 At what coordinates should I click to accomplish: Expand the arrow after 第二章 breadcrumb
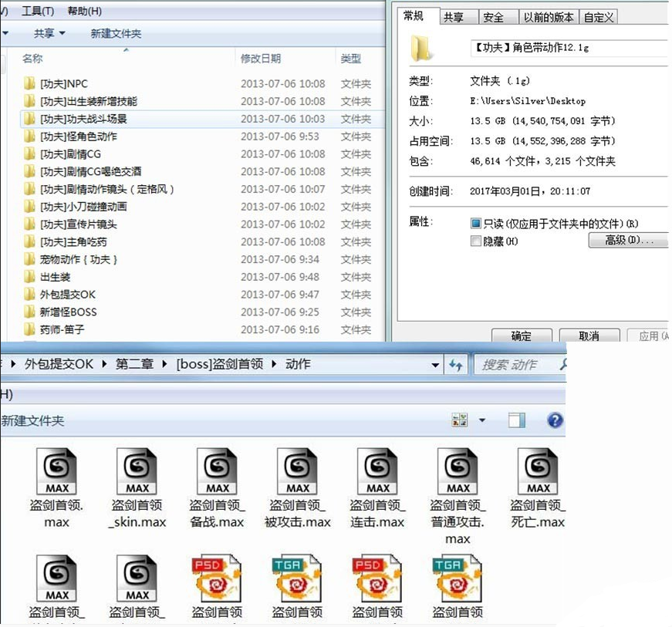coord(164,364)
